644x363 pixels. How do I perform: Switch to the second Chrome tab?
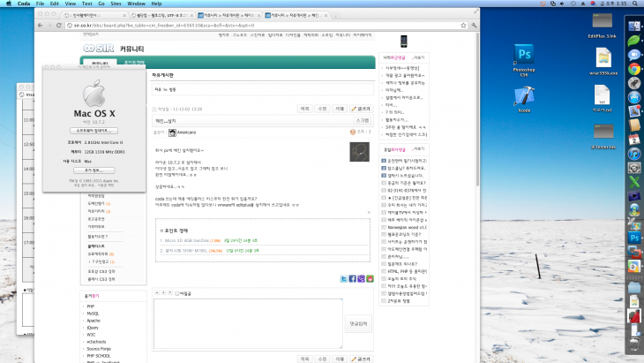tap(161, 15)
